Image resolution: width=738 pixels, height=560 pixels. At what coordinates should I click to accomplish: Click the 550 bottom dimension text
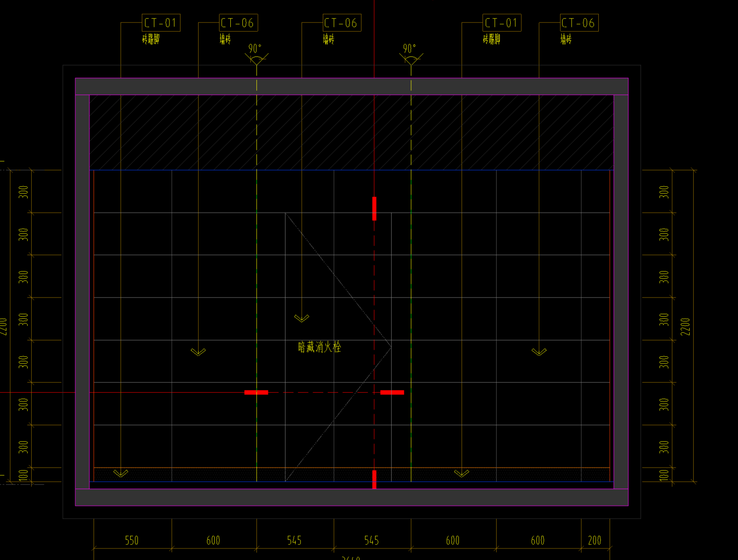[132, 540]
